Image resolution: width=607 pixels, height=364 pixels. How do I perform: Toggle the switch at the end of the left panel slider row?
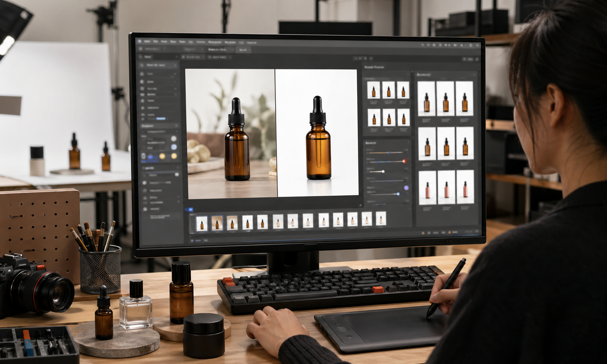[177, 175]
